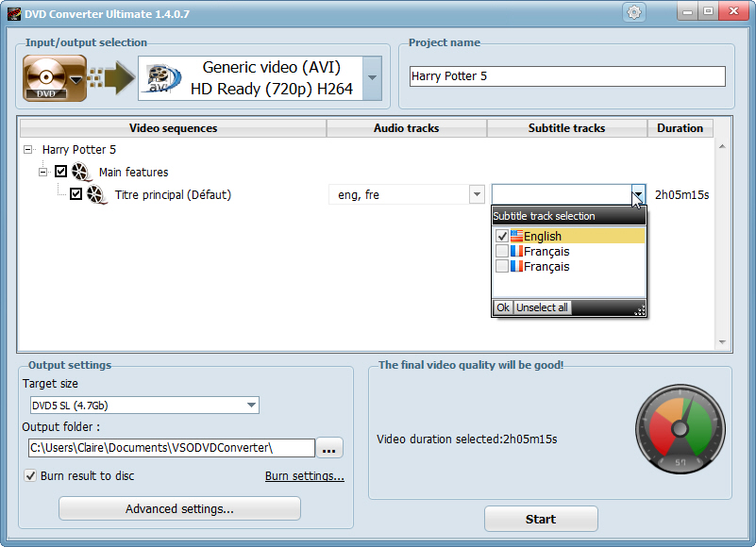The image size is (756, 547).
Task: Open the eng, fre audio tracks dropdown
Action: coord(476,194)
